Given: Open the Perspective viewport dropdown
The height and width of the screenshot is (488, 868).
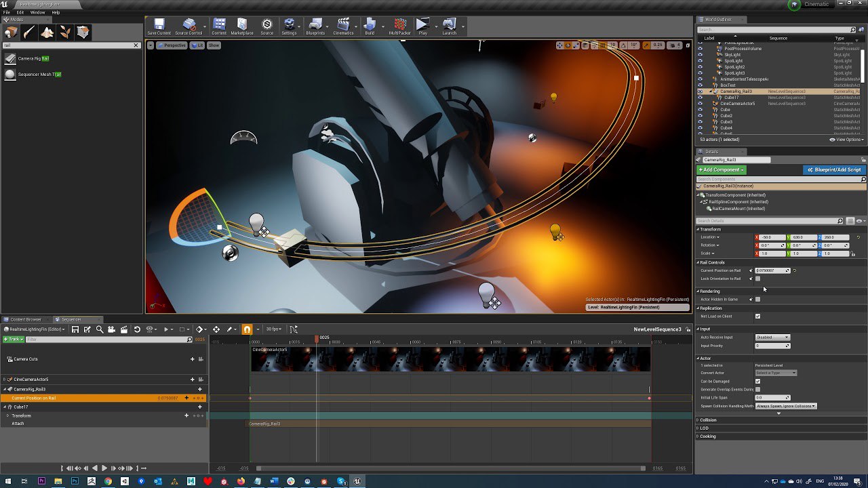Looking at the screenshot, I should (172, 45).
